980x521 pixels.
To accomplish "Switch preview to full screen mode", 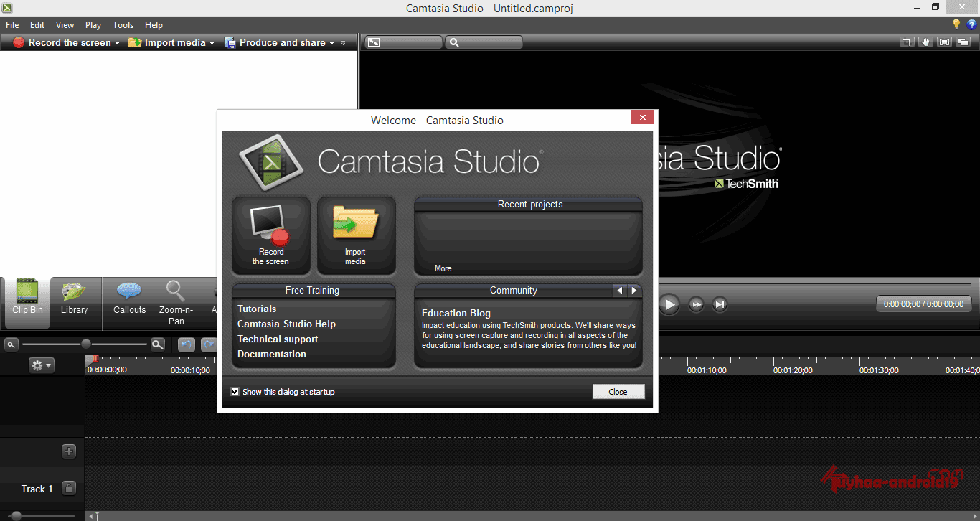I will pyautogui.click(x=945, y=42).
